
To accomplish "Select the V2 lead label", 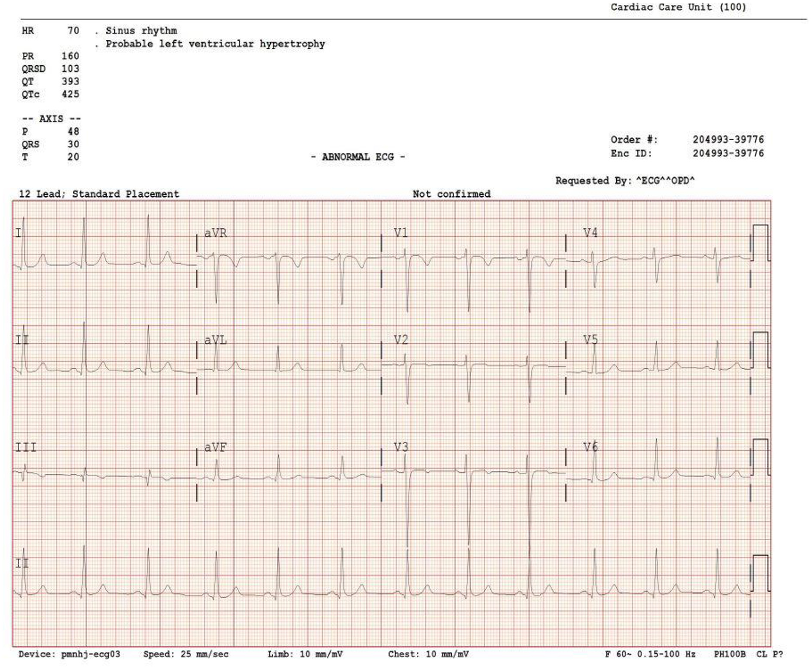I will pos(401,340).
